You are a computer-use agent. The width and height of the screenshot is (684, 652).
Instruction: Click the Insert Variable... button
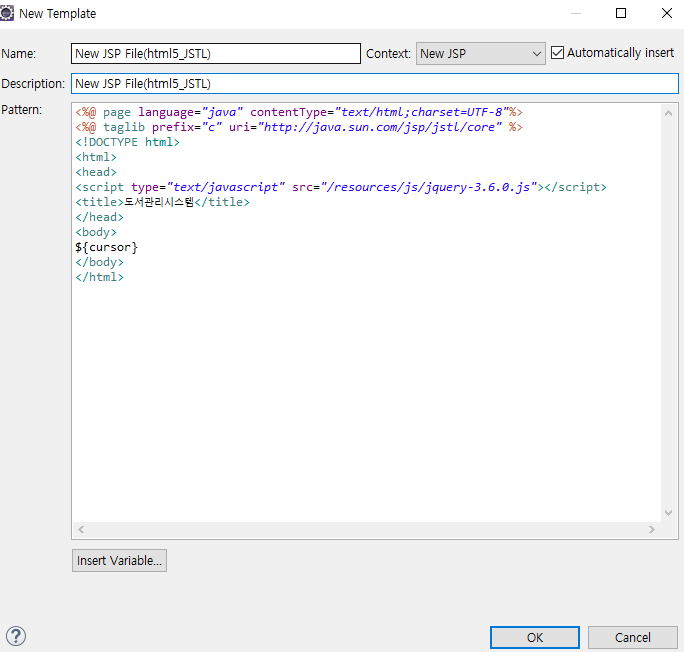119,560
